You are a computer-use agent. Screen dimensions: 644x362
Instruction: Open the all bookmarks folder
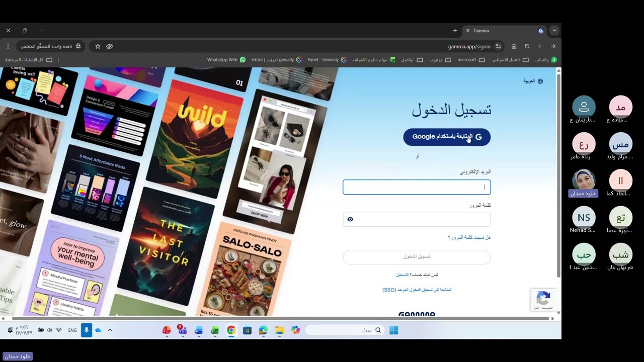point(29,60)
